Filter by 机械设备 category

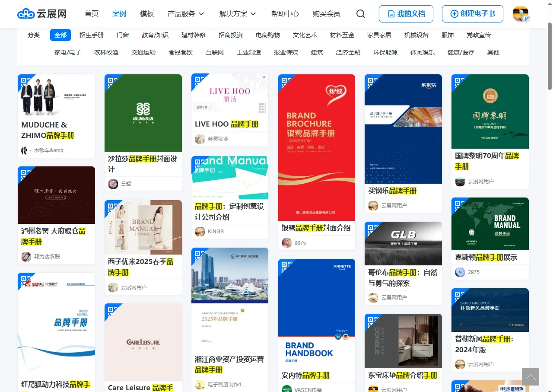click(x=416, y=35)
